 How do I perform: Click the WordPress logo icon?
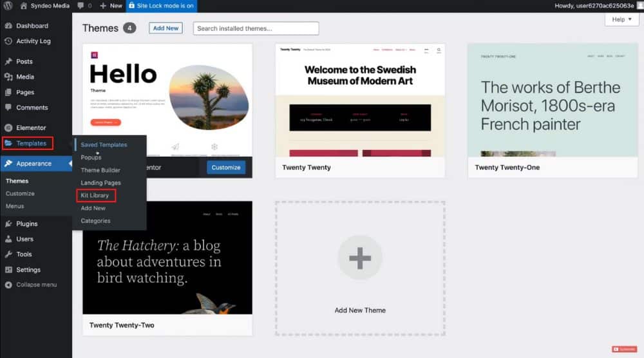[x=8, y=6]
